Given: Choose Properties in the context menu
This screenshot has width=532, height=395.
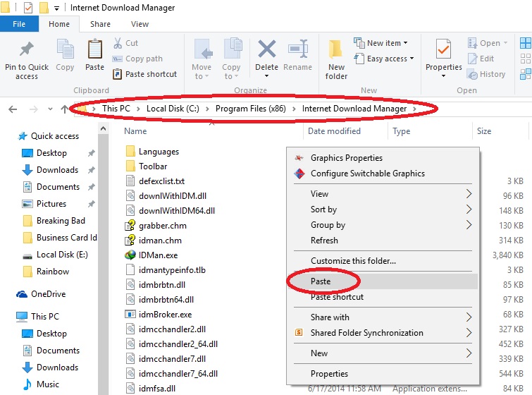Looking at the screenshot, I should tap(383, 374).
